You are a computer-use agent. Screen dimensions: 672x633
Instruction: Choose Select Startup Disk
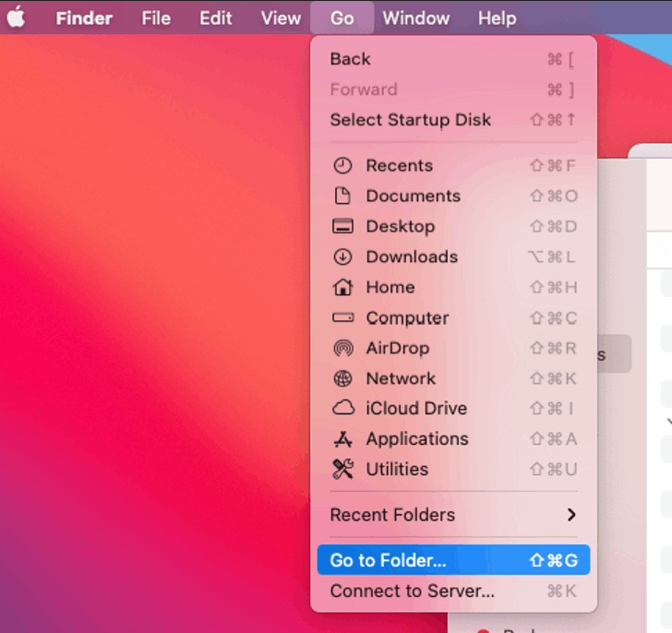point(453,119)
